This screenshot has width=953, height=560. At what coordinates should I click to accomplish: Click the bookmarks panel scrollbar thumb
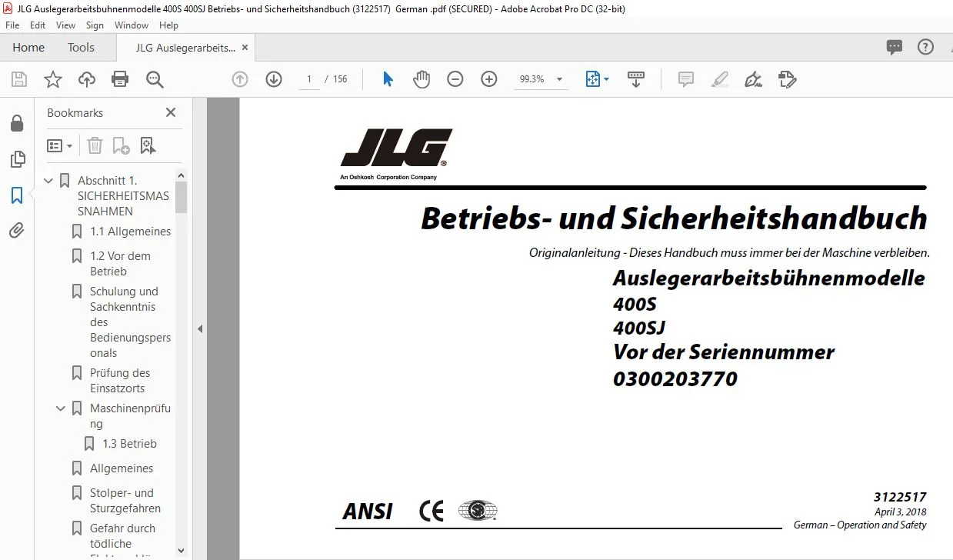click(182, 197)
